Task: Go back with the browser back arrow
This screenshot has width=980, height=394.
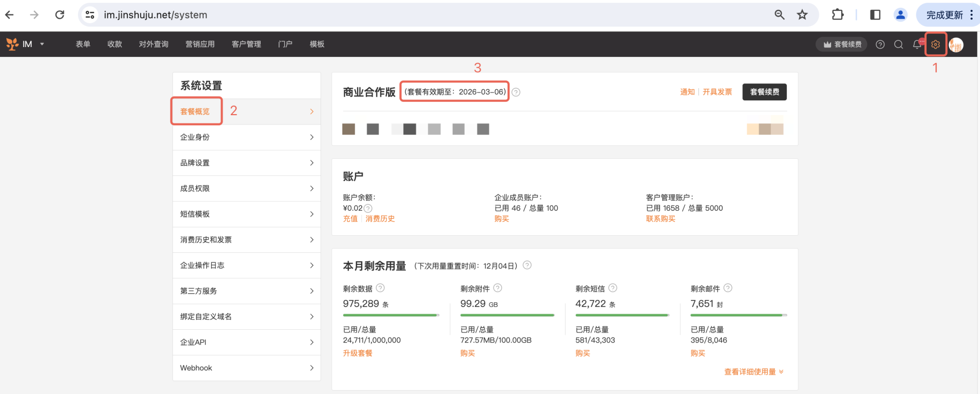Action: 9,15
